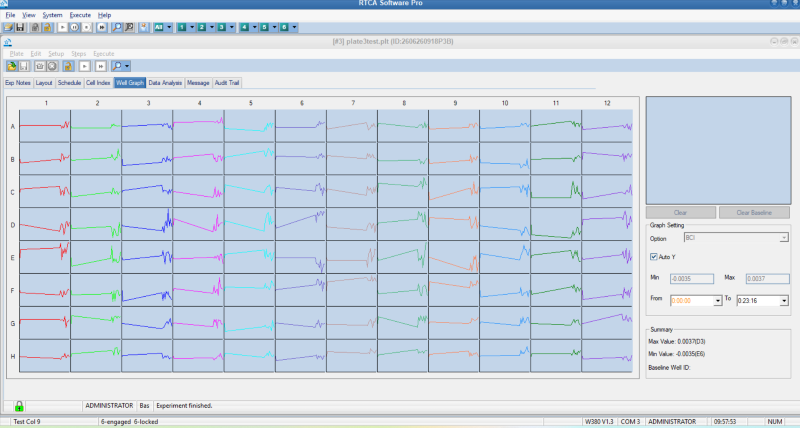Click the gold unlock icon in main toolbar
The width and height of the screenshot is (800, 428).
[47, 28]
